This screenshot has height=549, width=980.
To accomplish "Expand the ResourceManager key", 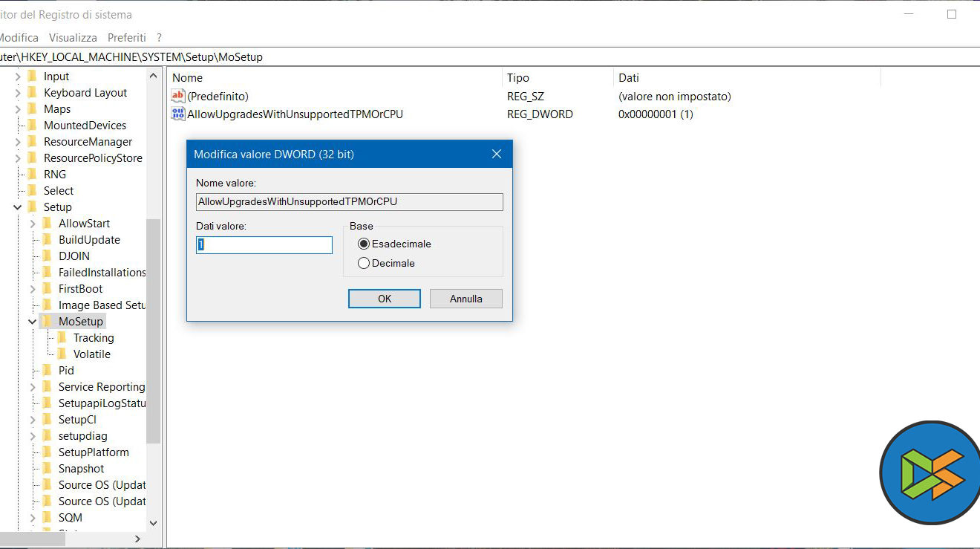I will click(x=18, y=141).
